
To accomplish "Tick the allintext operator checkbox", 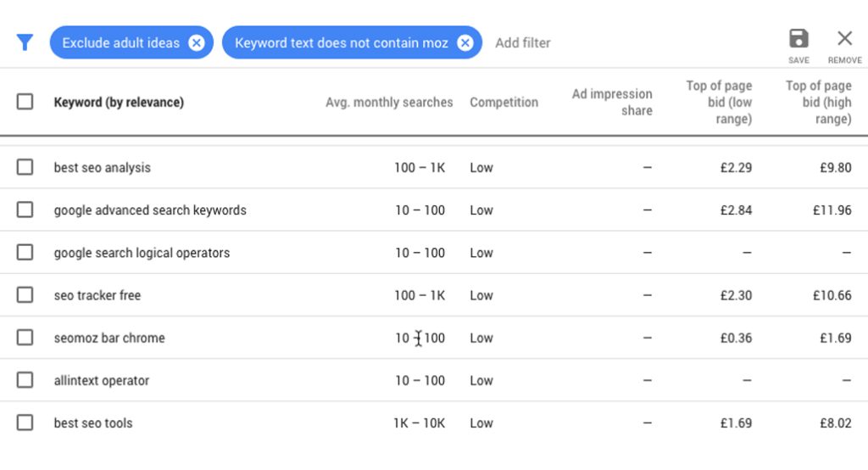I will (x=25, y=380).
